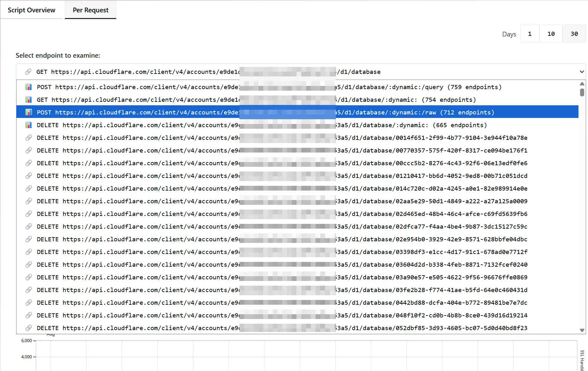Select POST :dynamic:/query (759 endpoints) option
The width and height of the screenshot is (588, 371).
point(297,87)
